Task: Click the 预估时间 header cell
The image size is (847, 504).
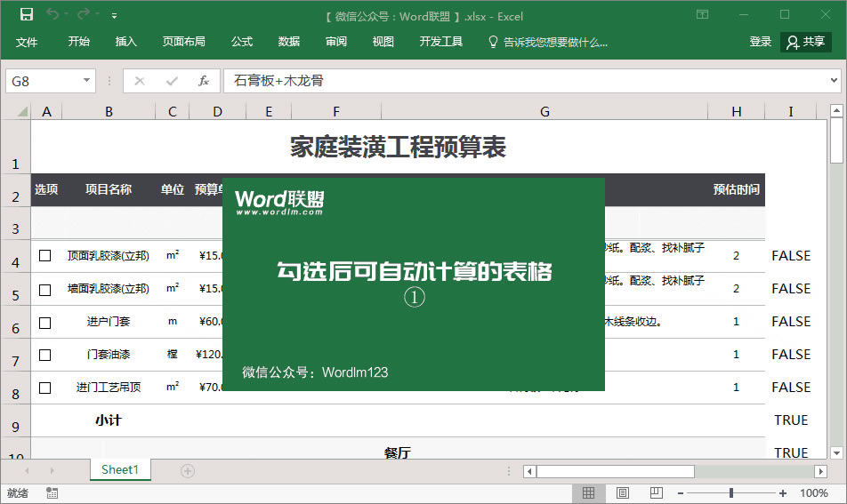Action: (737, 189)
